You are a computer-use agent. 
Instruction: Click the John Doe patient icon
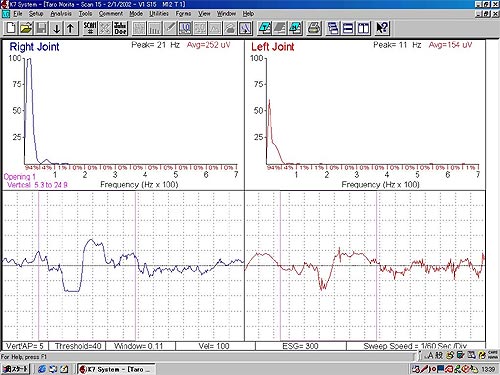[x=120, y=28]
